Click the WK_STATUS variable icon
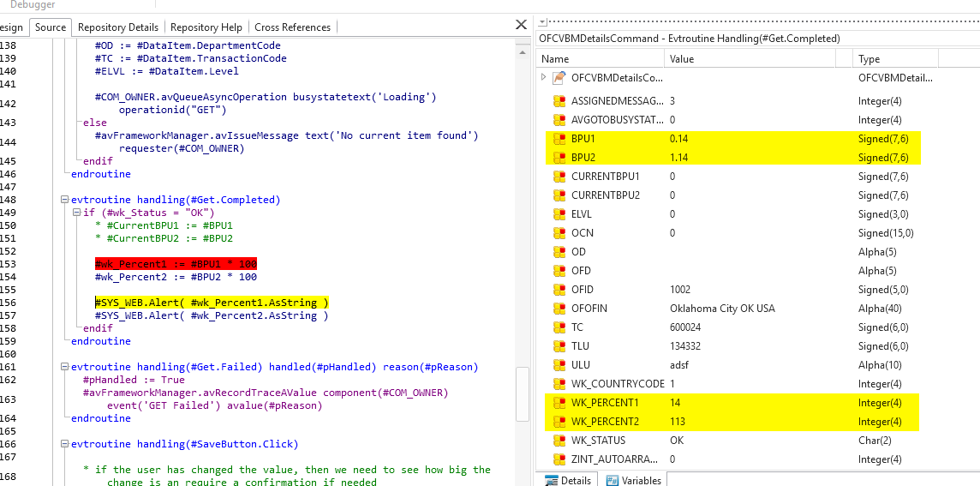 pos(559,441)
